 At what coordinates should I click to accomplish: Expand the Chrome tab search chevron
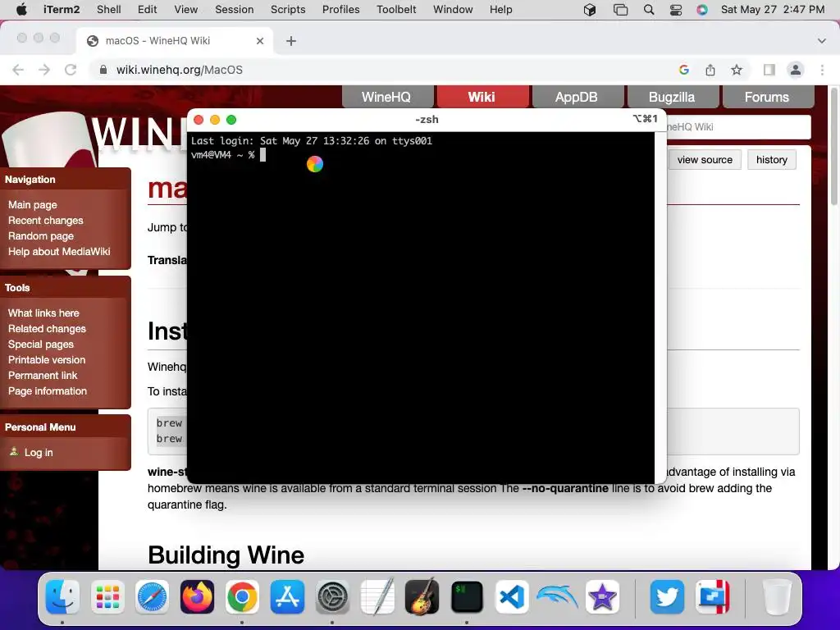(x=822, y=41)
